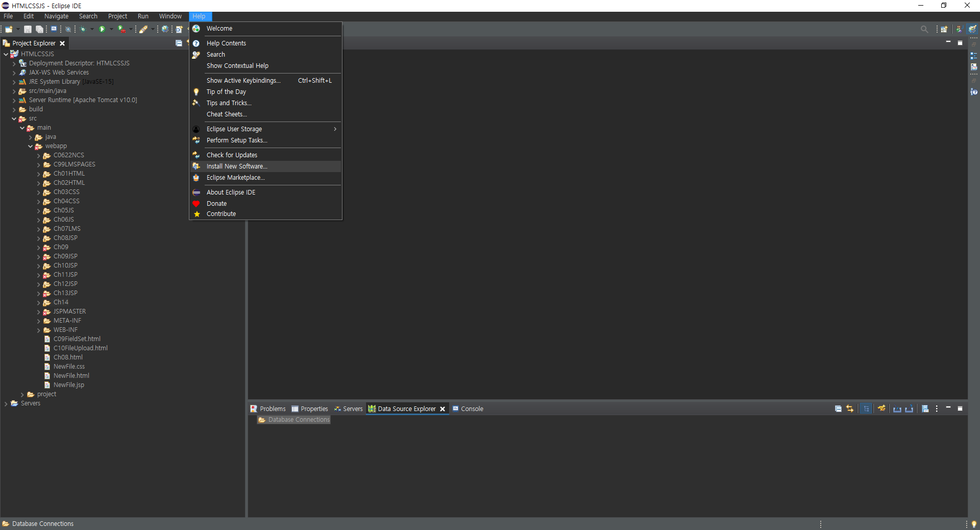The height and width of the screenshot is (530, 980).
Task: Click the Debug bug icon
Action: coord(83,29)
